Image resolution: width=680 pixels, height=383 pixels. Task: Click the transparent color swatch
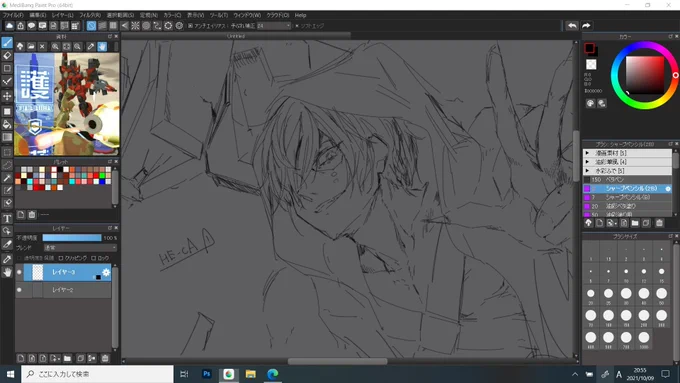tap(591, 65)
